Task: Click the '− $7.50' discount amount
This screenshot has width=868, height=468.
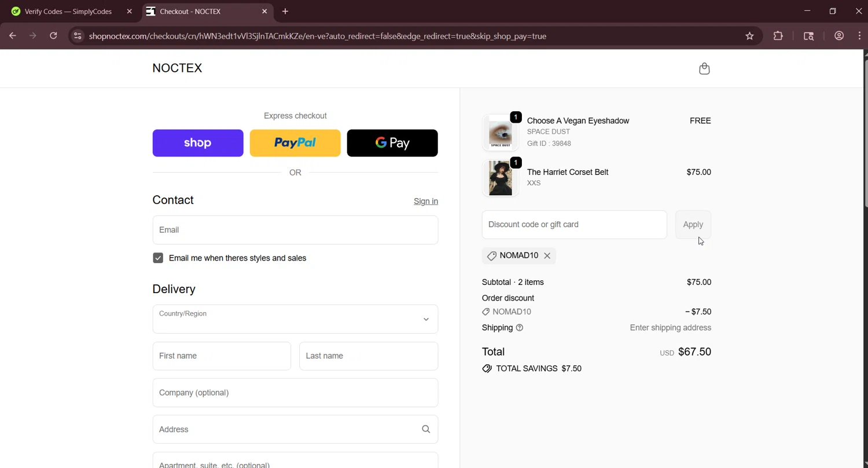Action: tap(698, 312)
